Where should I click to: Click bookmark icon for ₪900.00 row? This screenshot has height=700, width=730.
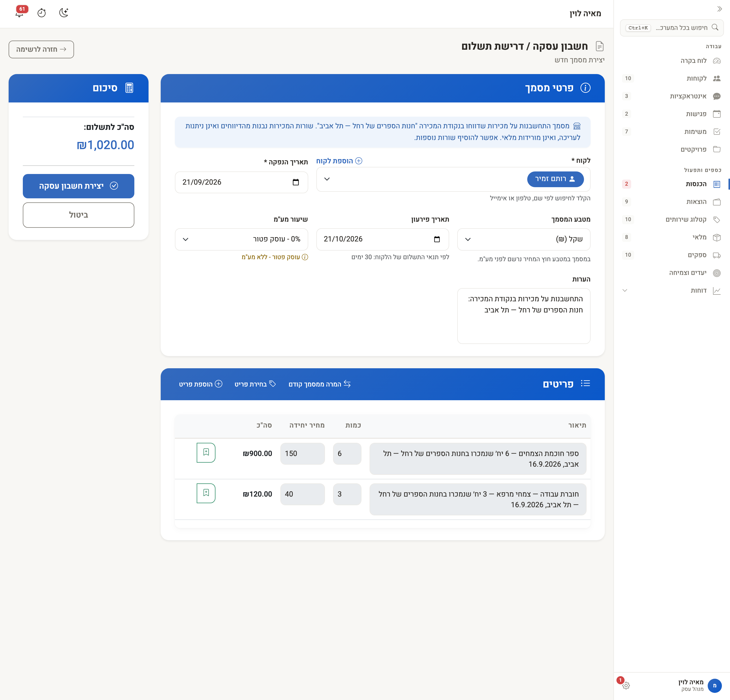click(206, 452)
